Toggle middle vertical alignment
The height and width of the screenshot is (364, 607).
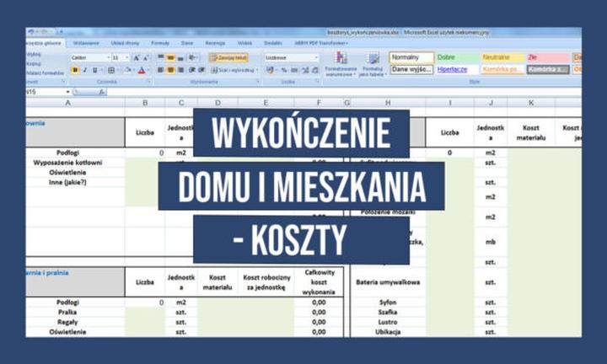pos(171,57)
